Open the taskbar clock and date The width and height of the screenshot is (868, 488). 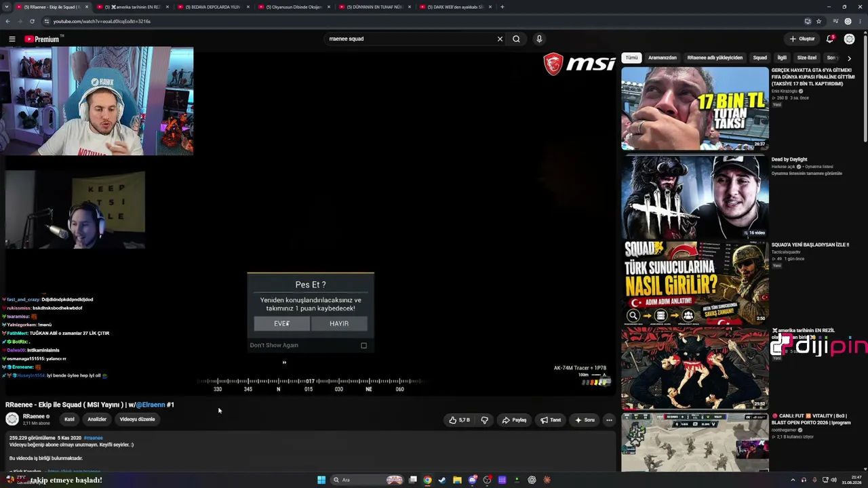[x=851, y=480]
